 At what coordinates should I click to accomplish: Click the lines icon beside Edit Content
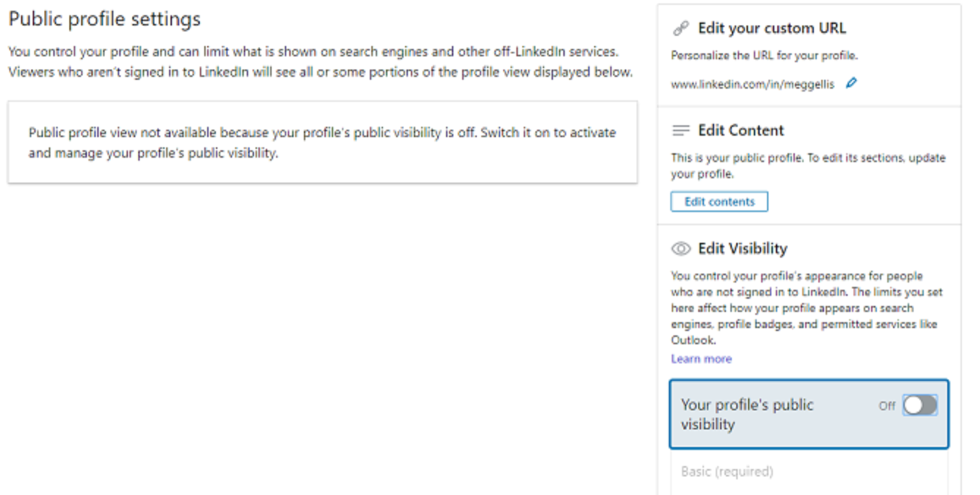681,131
